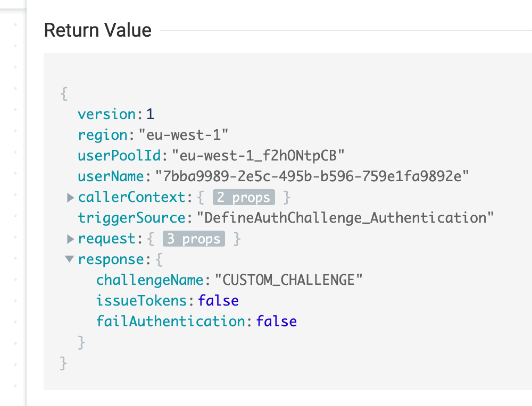This screenshot has height=406, width=532.
Task: Collapse the response node arrow
Action: point(70,259)
